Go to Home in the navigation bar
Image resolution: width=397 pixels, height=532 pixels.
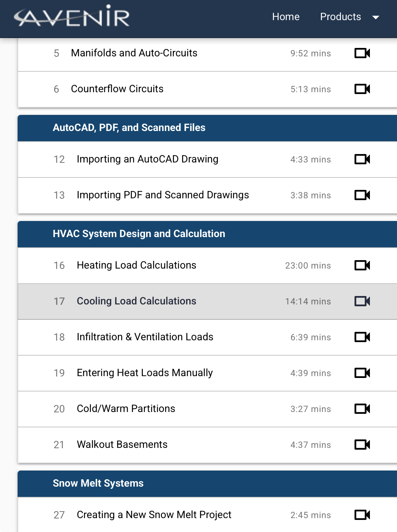coord(286,17)
